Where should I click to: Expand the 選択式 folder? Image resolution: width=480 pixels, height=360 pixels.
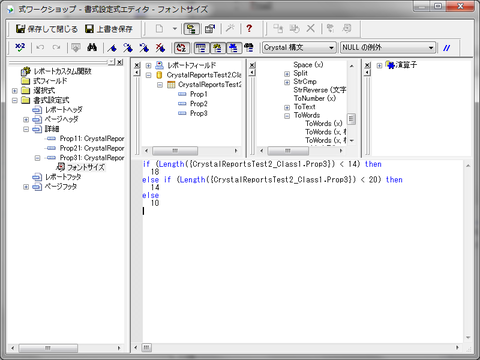tap(15, 91)
